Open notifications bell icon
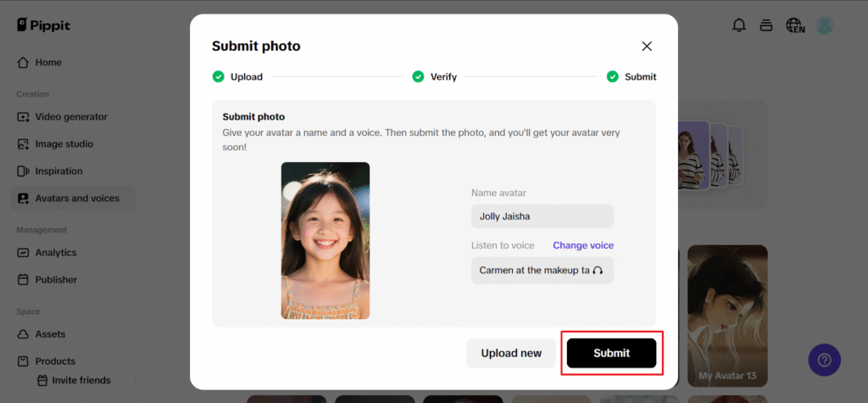 [739, 25]
